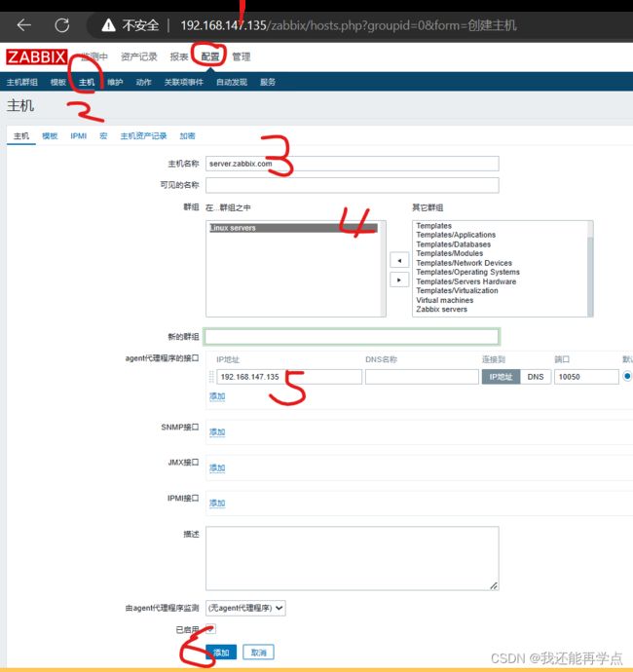Select Templates in other groups list

click(x=433, y=225)
